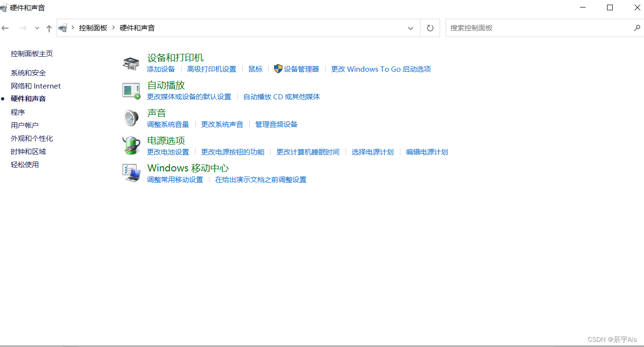Click the 高级打印机设置 link
This screenshot has width=644, height=347.
[x=212, y=69]
